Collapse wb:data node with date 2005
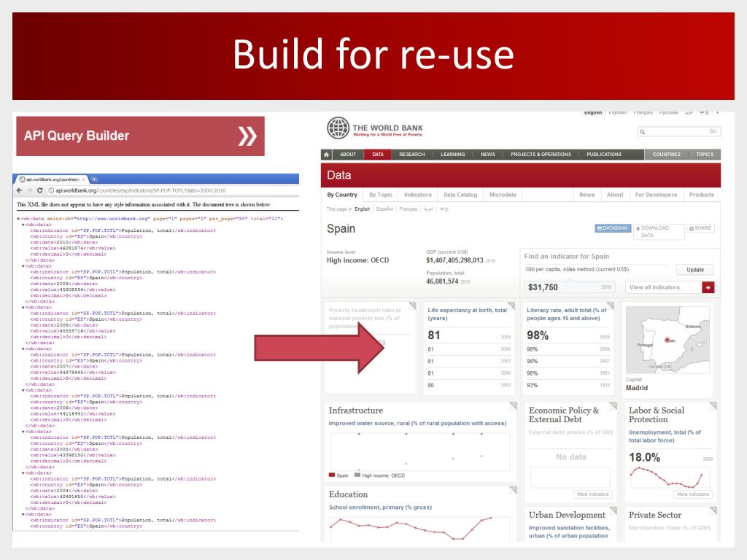 point(23,432)
